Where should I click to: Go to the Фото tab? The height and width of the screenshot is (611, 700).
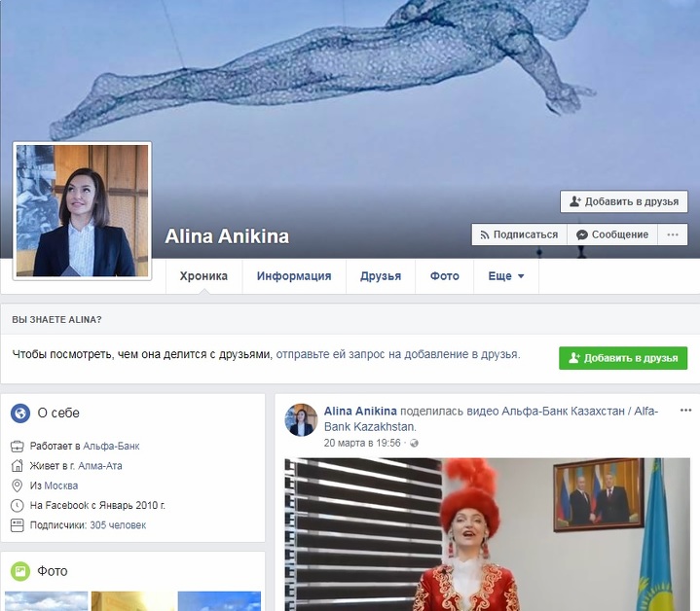click(445, 276)
